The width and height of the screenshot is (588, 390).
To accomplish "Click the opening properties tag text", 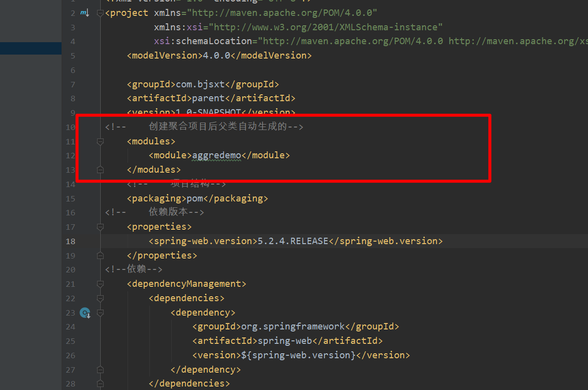I will click(x=159, y=227).
